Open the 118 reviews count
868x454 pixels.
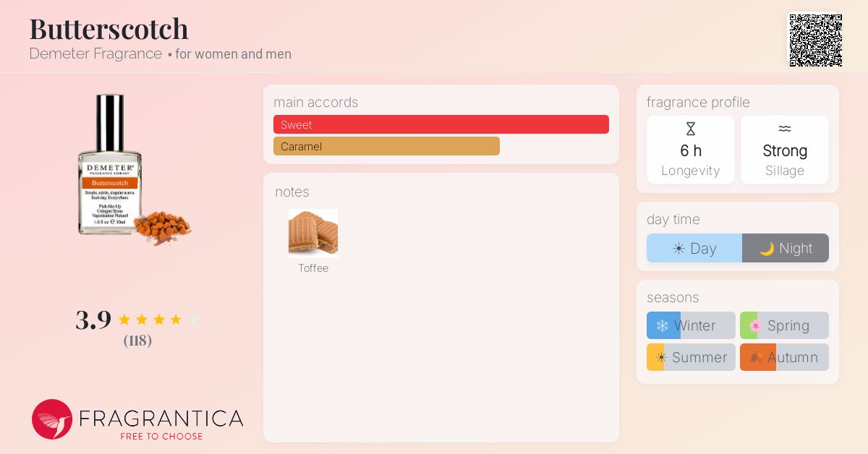pyautogui.click(x=137, y=340)
